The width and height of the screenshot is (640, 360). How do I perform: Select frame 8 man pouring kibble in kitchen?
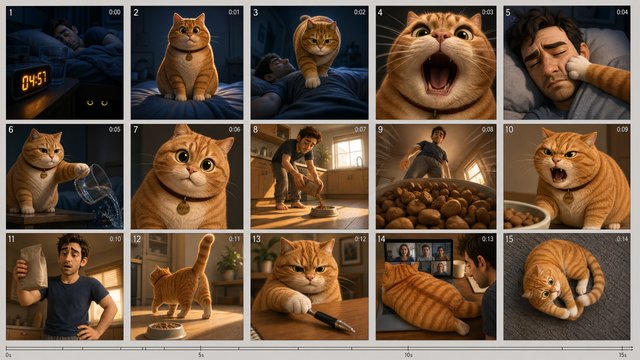point(309,177)
